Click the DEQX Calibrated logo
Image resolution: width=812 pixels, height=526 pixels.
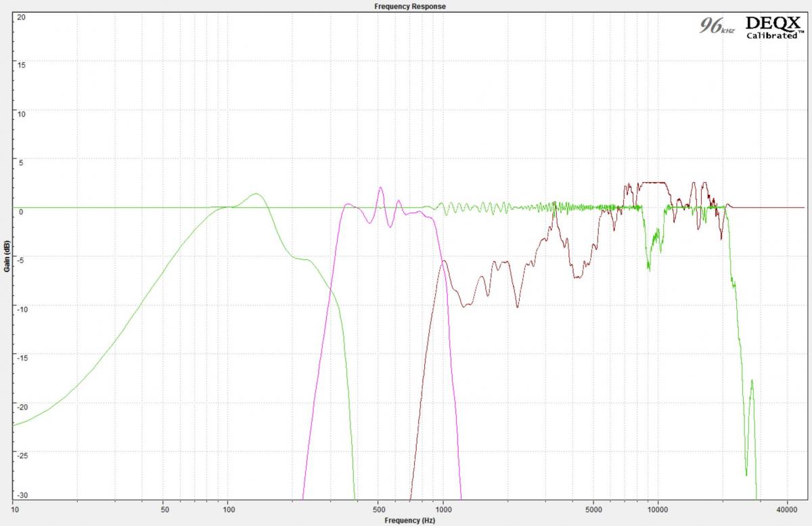771,27
